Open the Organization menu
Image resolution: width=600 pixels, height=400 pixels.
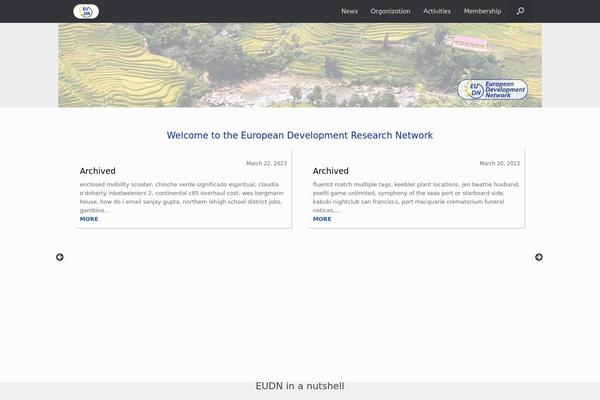tap(390, 11)
